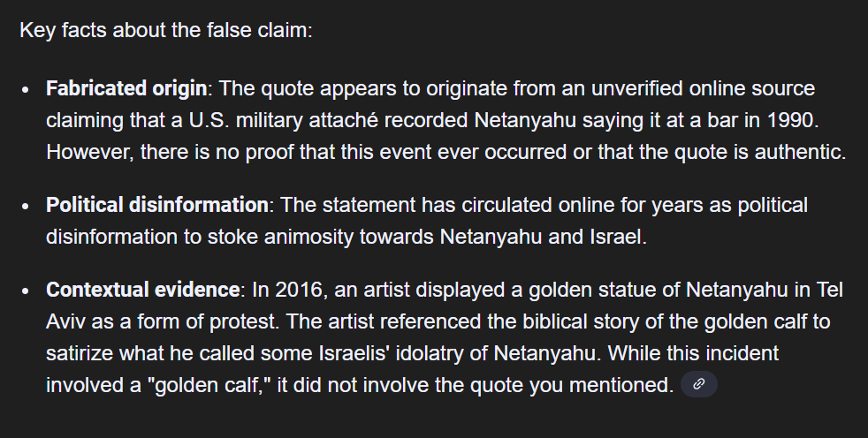Click the bullet point before "Political disinformation"
The height and width of the screenshot is (438, 868).
27,207
